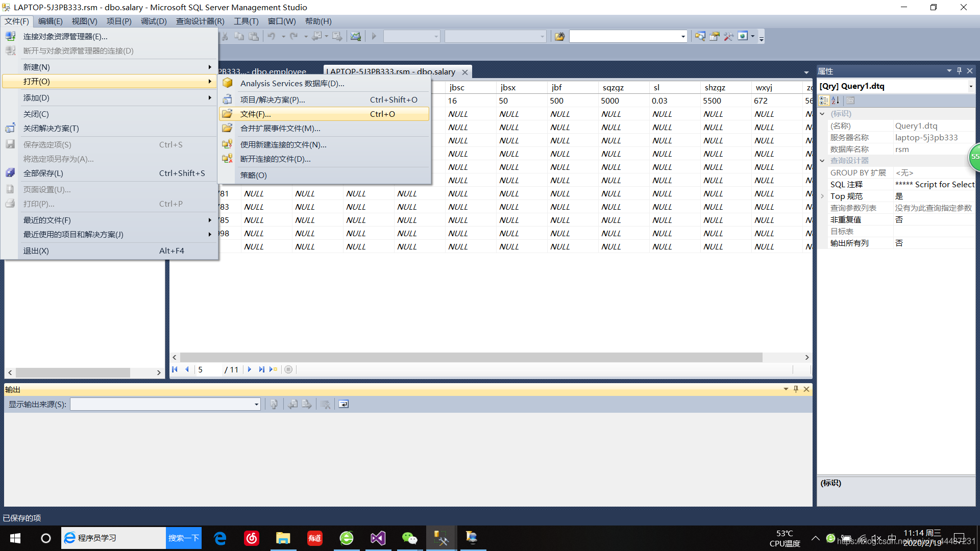The height and width of the screenshot is (551, 980).
Task: Choose 文件(F)... in the Open submenu
Action: (255, 114)
